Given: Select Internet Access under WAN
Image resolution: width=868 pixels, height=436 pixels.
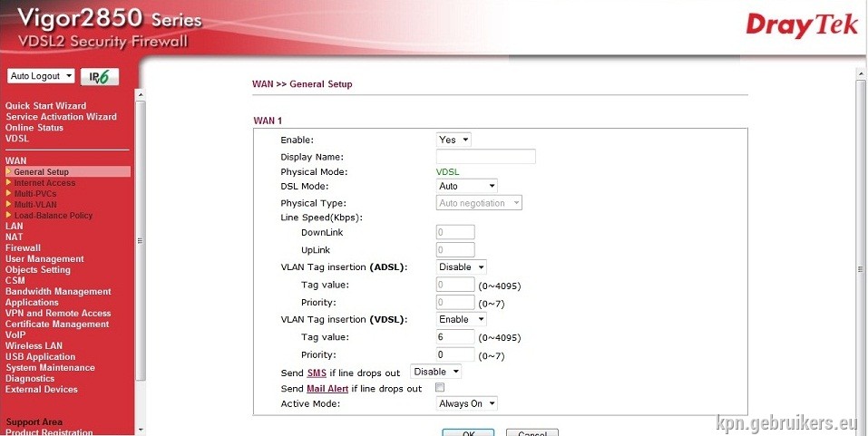Looking at the screenshot, I should [44, 182].
